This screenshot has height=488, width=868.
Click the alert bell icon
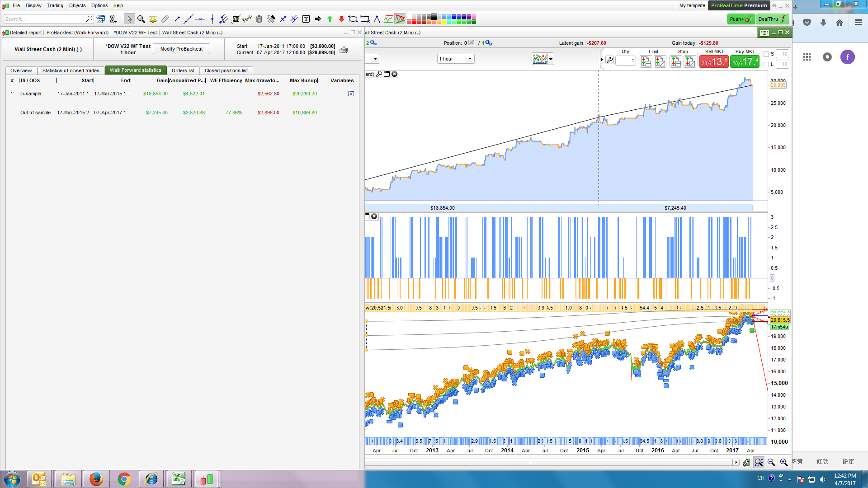coord(153,19)
